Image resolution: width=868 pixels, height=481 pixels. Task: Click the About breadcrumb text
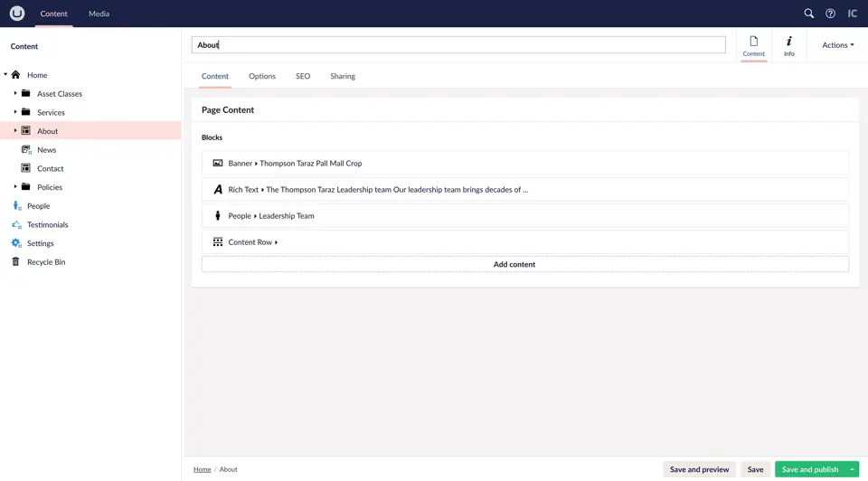[x=228, y=469]
